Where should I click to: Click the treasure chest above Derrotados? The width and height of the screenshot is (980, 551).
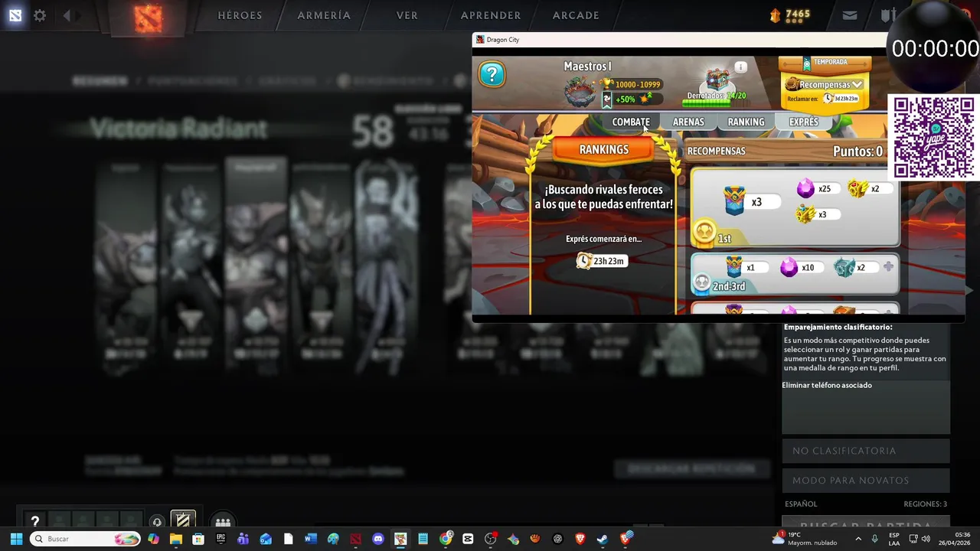(717, 79)
